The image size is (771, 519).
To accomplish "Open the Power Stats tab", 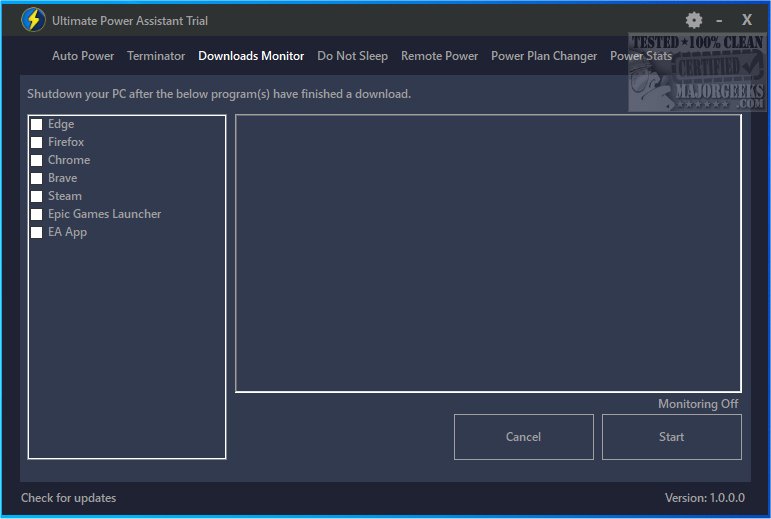I will (x=641, y=56).
